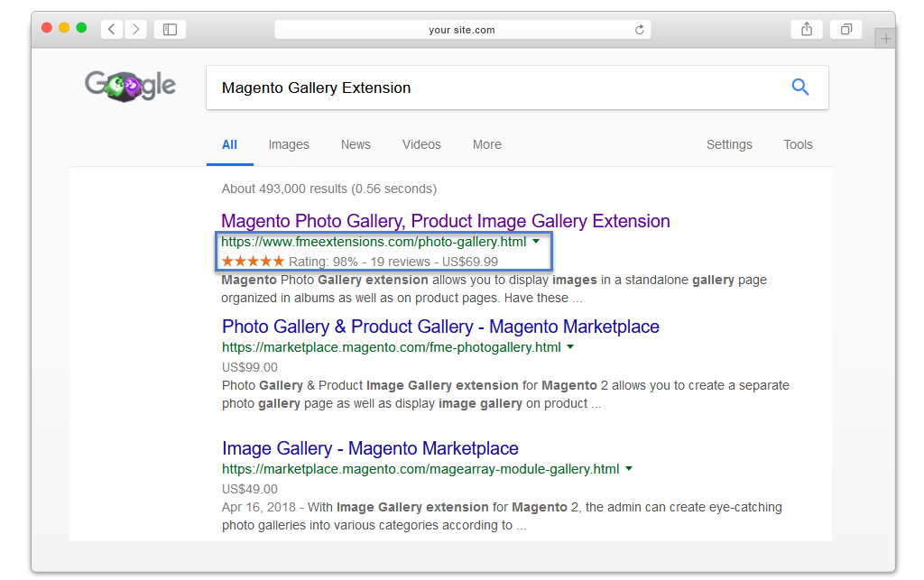Switch to the Images tab
Viewport: 924px width, 580px height.
pyautogui.click(x=289, y=145)
